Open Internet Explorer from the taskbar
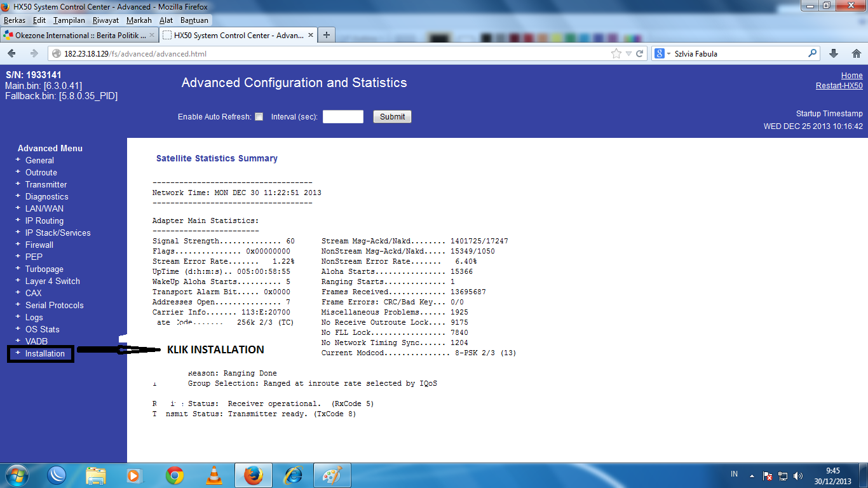Viewport: 868px width, 488px height. pos(292,475)
